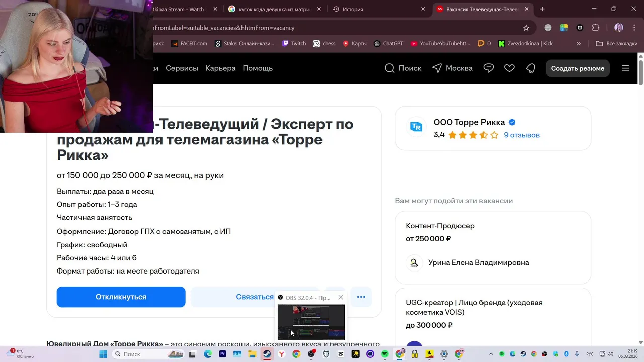This screenshot has width=644, height=362.
Task: Open Microsoft Edge from the taskbar
Action: click(208, 354)
